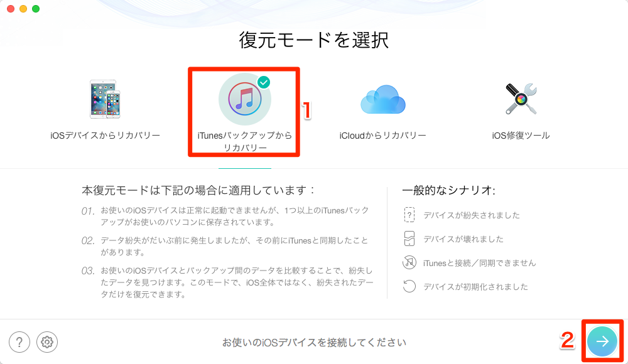Screen dimensions: 628x364
Task: Click the iOSデバイスからリカバリー label
Action: [x=105, y=136]
